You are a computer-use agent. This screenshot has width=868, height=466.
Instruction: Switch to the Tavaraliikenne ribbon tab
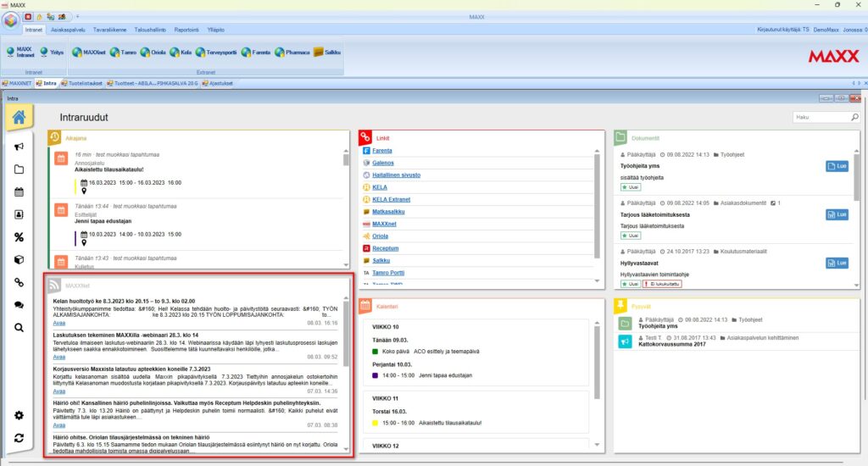point(109,30)
